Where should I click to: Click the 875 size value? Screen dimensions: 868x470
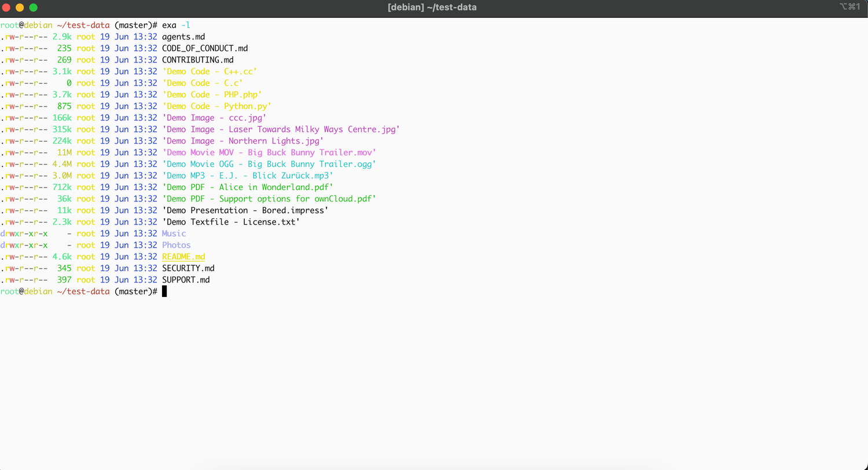[x=64, y=106]
